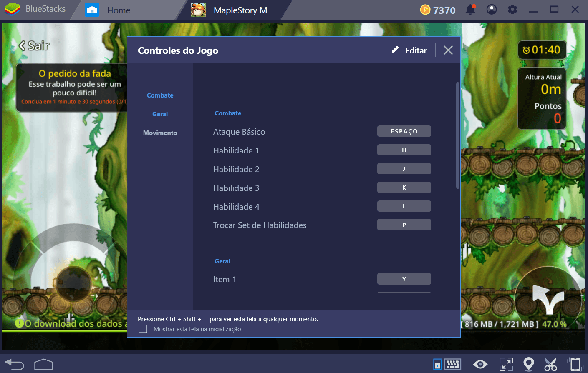Click the scissors screenshot icon
Screen dimensions: 588x373
tap(550, 364)
